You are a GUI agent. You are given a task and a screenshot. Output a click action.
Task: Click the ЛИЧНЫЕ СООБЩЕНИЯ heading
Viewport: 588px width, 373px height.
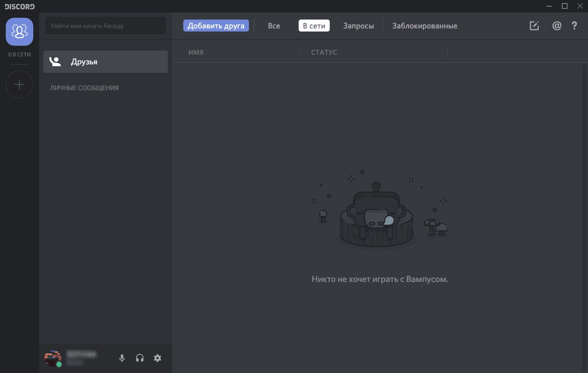(84, 88)
